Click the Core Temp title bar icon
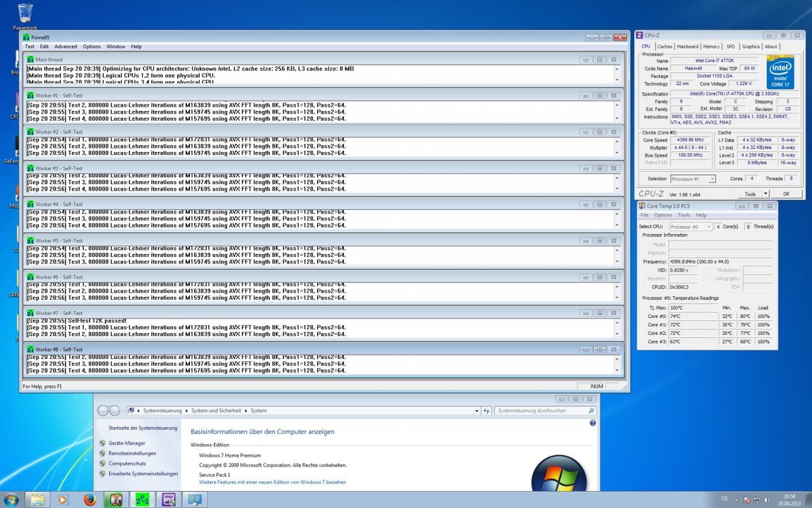 point(642,206)
